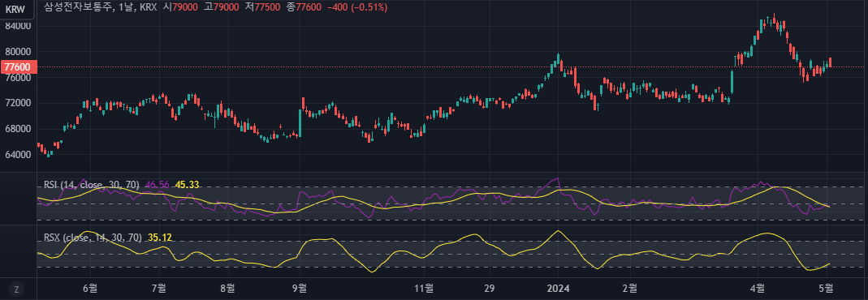Click the 64000 price axis label
Viewport: 868px width, 300px height.
[x=19, y=155]
